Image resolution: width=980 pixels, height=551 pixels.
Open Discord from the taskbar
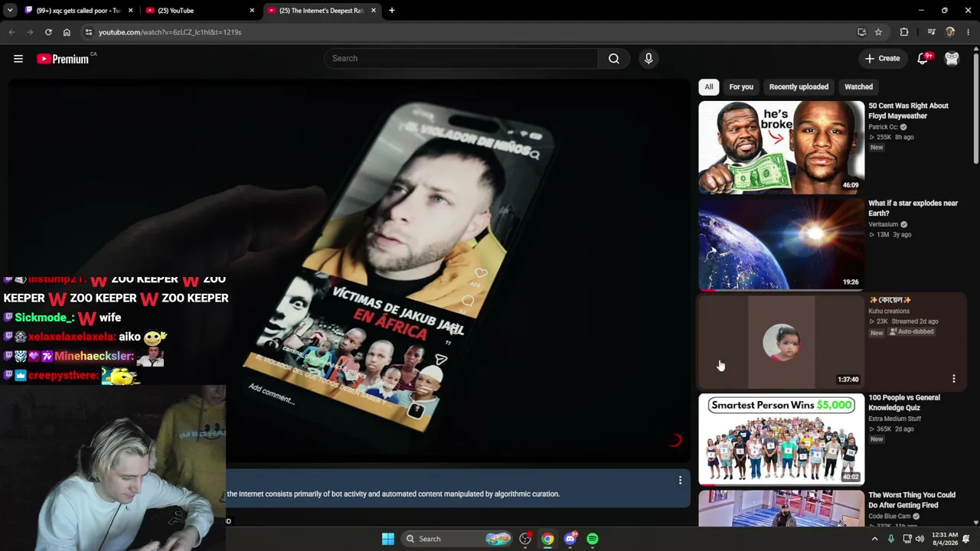[x=570, y=539]
